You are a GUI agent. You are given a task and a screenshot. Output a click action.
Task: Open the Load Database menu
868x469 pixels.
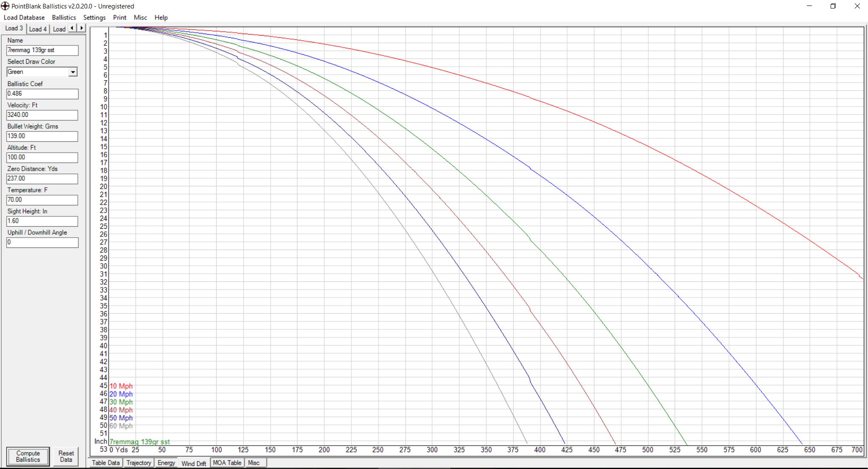pos(24,17)
